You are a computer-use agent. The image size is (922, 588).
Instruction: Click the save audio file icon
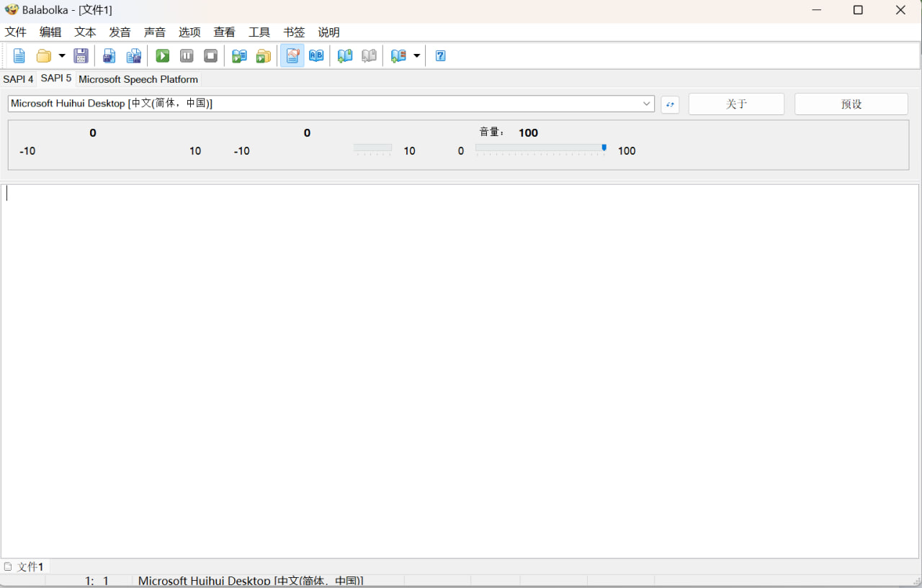[109, 55]
